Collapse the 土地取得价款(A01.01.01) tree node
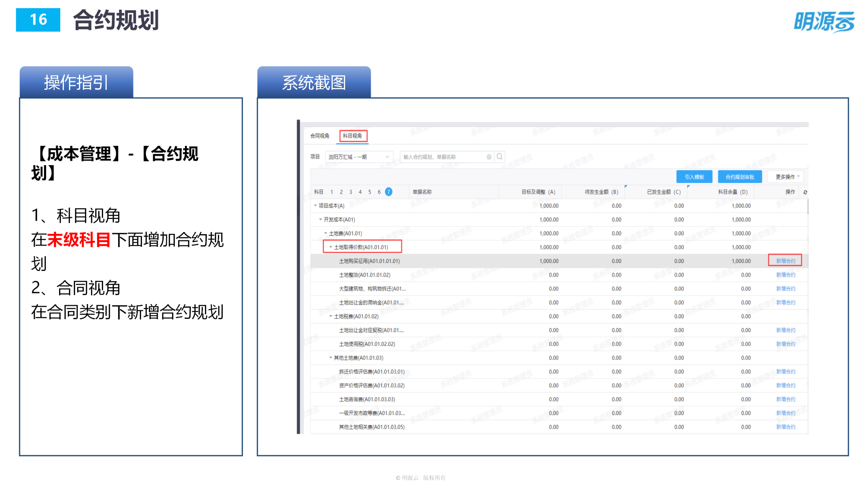 [330, 247]
